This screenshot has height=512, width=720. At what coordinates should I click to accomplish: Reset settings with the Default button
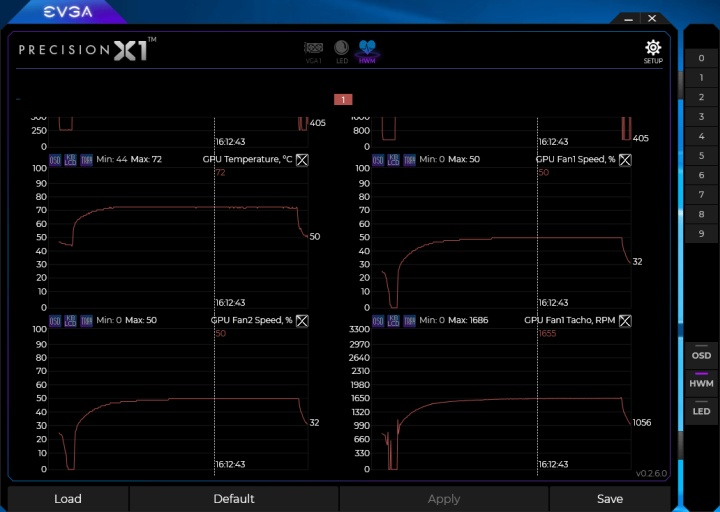[234, 499]
